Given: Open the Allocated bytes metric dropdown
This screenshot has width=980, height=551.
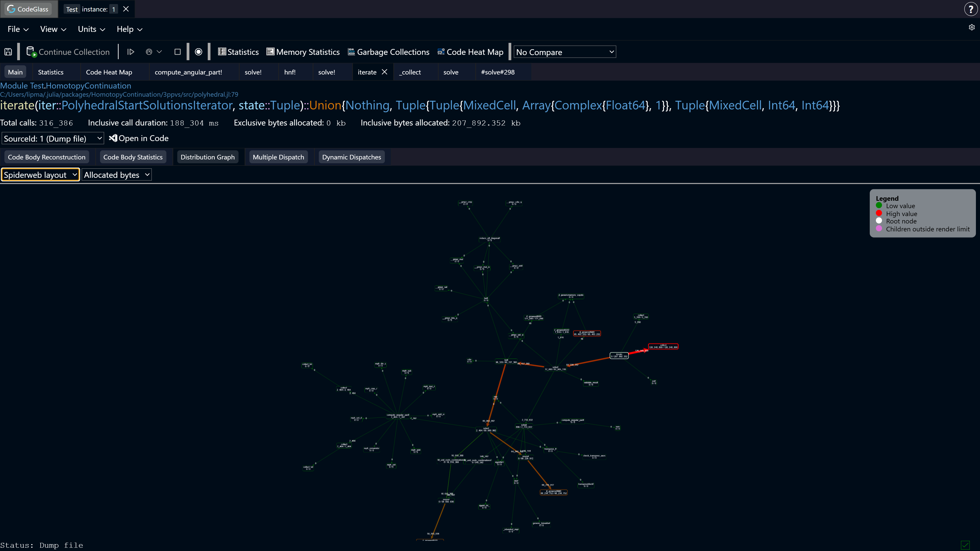Looking at the screenshot, I should click(x=116, y=174).
